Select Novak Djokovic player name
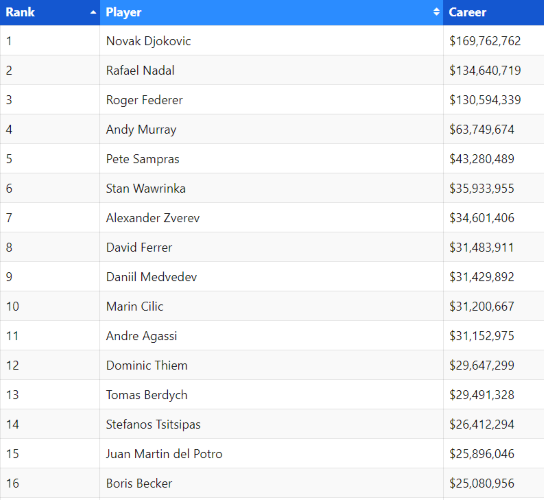The image size is (544, 500). click(x=148, y=41)
